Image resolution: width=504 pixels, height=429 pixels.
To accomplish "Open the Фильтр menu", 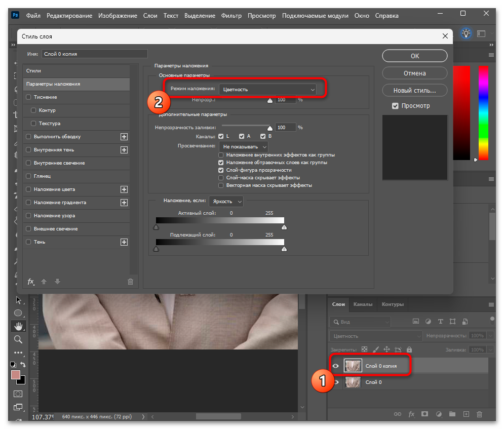I will pyautogui.click(x=231, y=16).
